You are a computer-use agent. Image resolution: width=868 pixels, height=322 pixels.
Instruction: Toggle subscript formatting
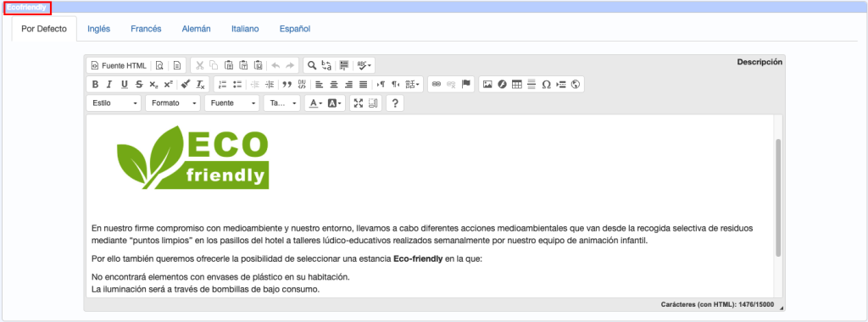153,84
